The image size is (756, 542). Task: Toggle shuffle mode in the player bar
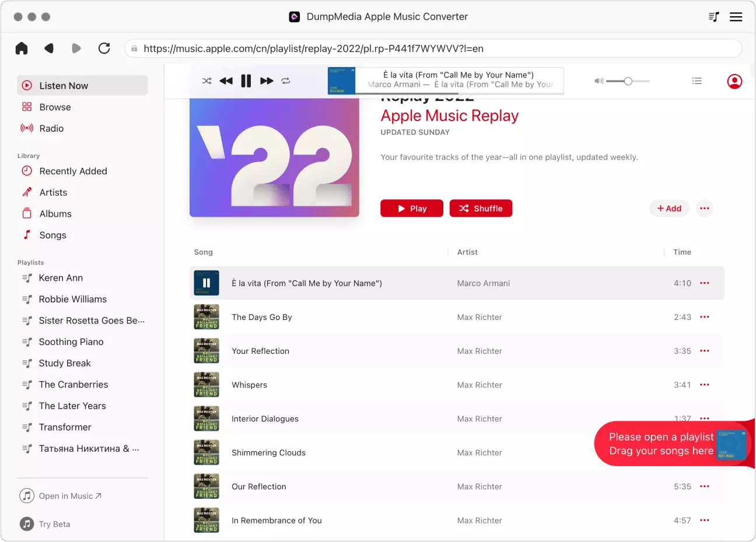[206, 81]
